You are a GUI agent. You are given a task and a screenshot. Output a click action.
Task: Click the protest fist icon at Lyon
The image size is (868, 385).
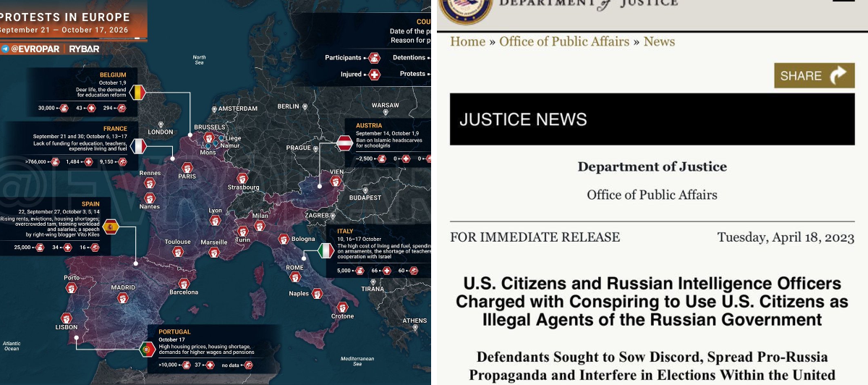pos(216,219)
